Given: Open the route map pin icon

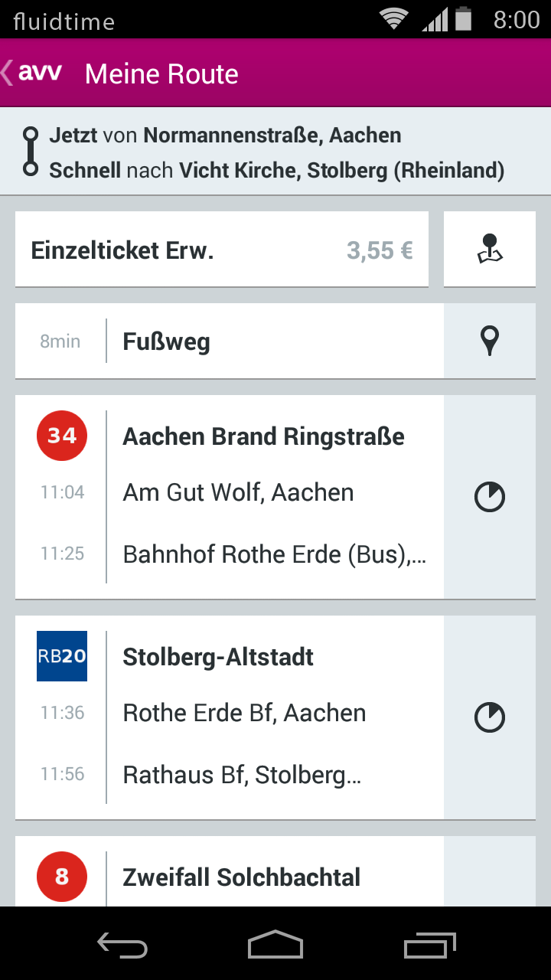Looking at the screenshot, I should click(490, 250).
